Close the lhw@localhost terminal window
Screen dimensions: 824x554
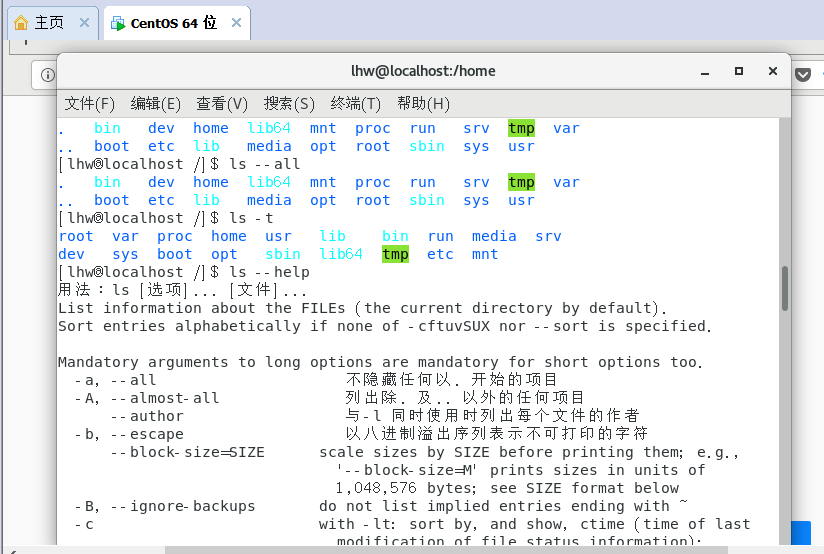(x=772, y=71)
